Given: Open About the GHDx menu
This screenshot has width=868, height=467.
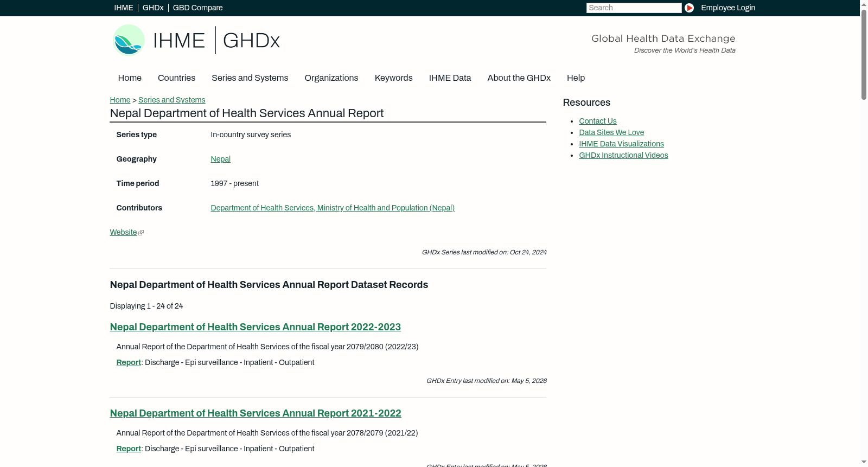Looking at the screenshot, I should (x=519, y=78).
